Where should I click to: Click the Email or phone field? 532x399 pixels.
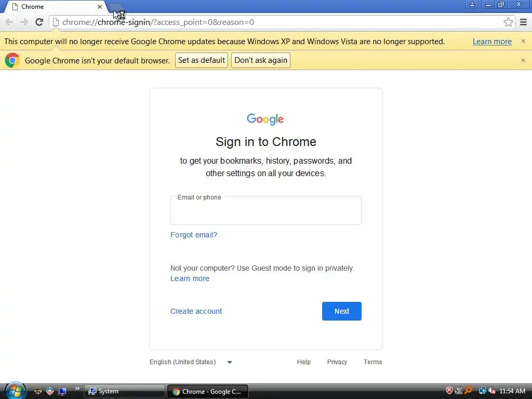[265, 210]
